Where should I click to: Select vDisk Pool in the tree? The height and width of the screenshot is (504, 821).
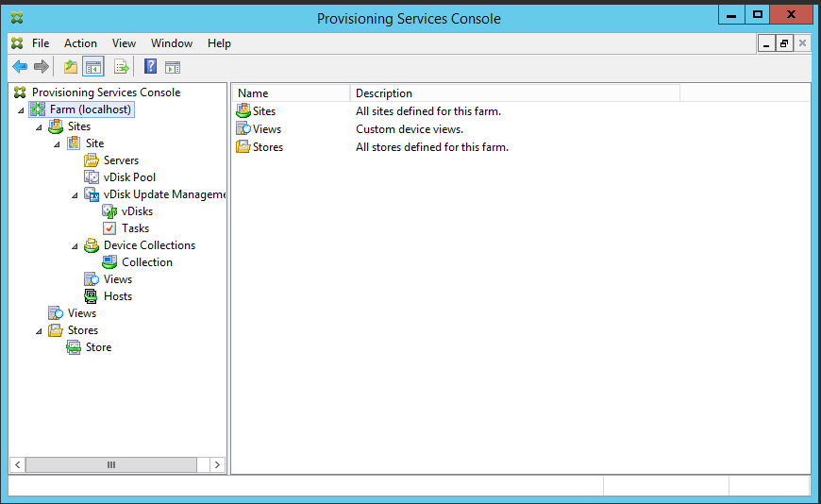[x=129, y=177]
